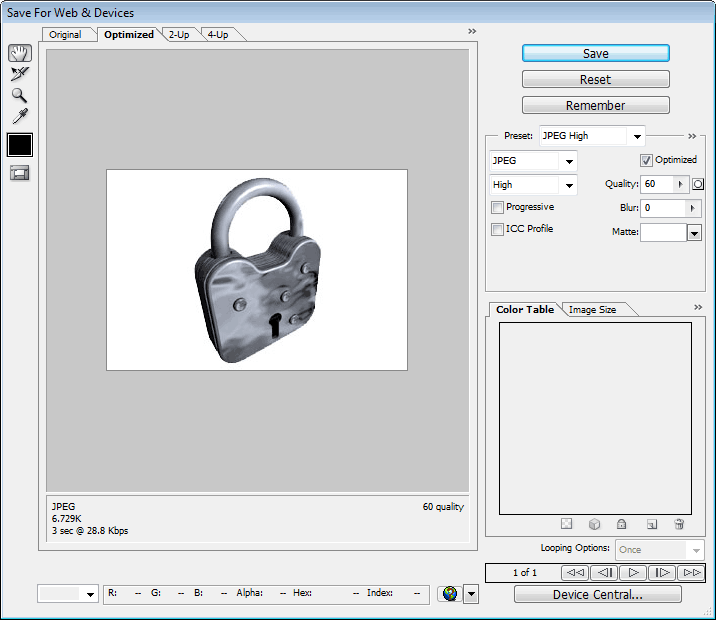Click the Reset button
Viewport: 716px width, 620px height.
(x=596, y=79)
